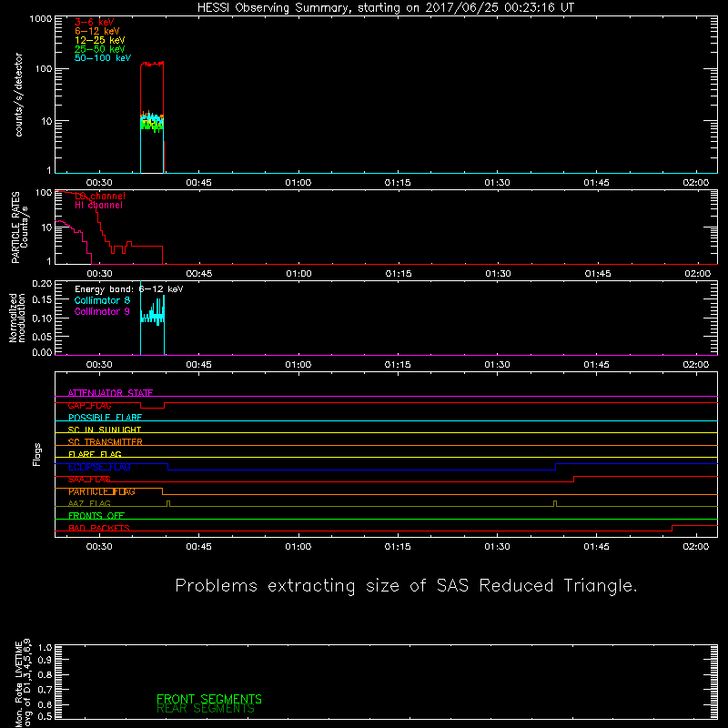
Task: Click the Normalized modulation axis label
Action: 16,318
